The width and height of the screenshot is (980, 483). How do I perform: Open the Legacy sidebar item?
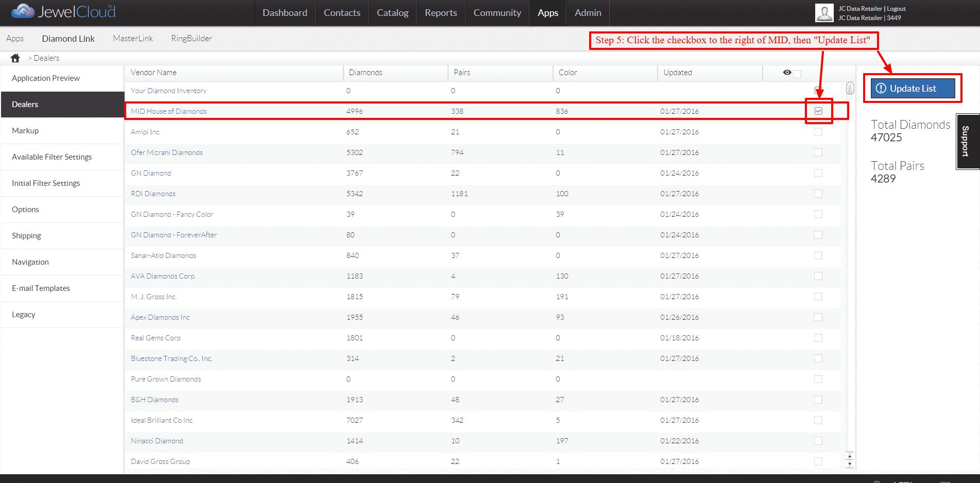(x=62, y=315)
